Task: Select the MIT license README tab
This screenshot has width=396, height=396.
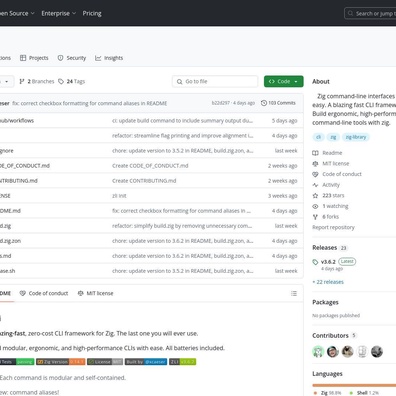Action: point(95,293)
